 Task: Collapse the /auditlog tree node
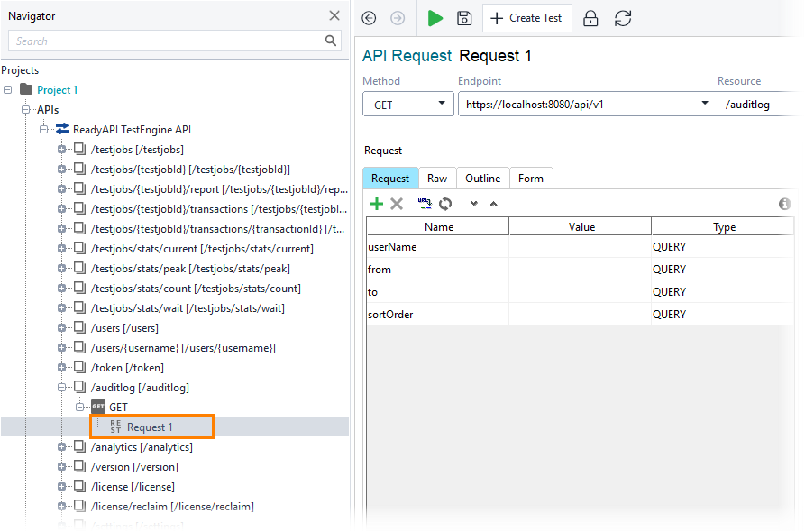click(61, 387)
